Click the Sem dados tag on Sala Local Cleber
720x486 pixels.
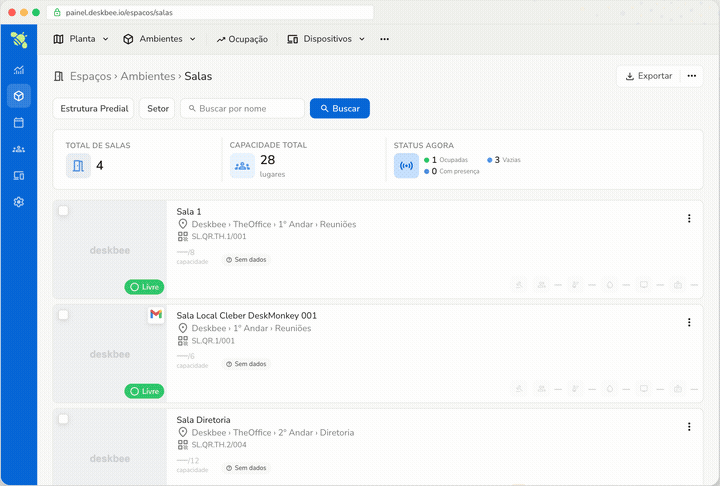click(x=247, y=364)
